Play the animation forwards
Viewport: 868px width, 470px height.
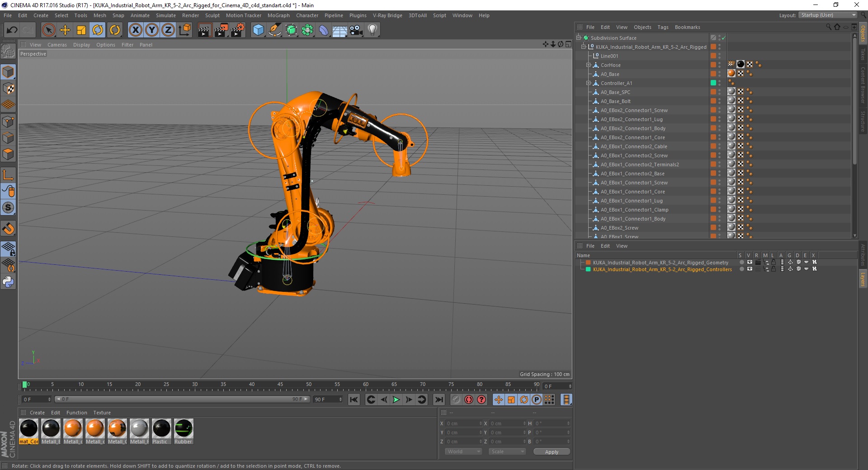(x=396, y=399)
